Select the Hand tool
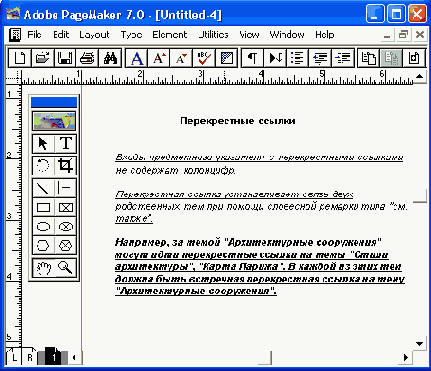 pyautogui.click(x=43, y=268)
